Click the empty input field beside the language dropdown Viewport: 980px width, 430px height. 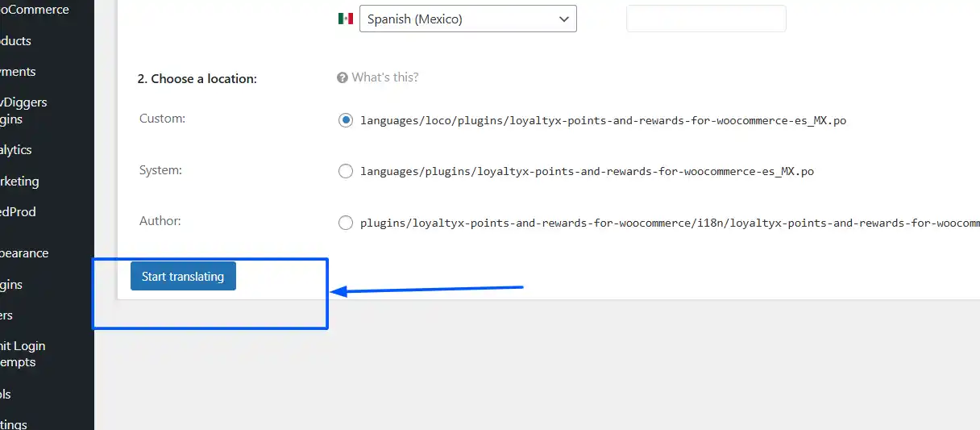pyautogui.click(x=706, y=19)
